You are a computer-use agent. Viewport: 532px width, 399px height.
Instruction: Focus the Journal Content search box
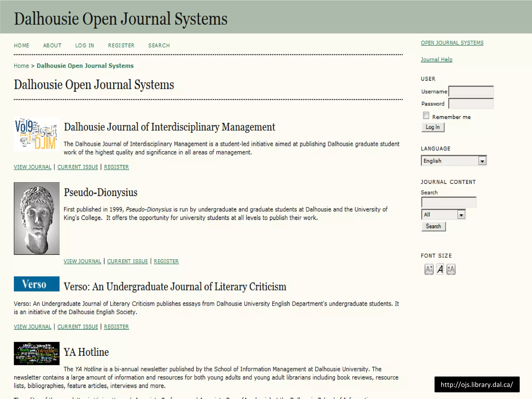(449, 202)
